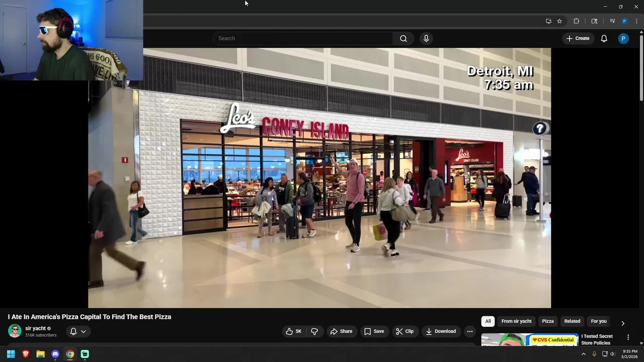Bookmark this page with the star icon

(x=559, y=21)
